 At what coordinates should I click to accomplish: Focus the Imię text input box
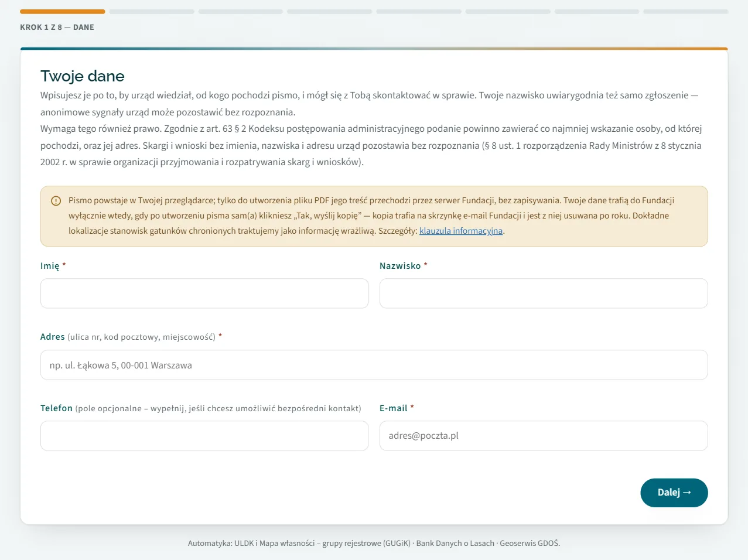click(204, 293)
